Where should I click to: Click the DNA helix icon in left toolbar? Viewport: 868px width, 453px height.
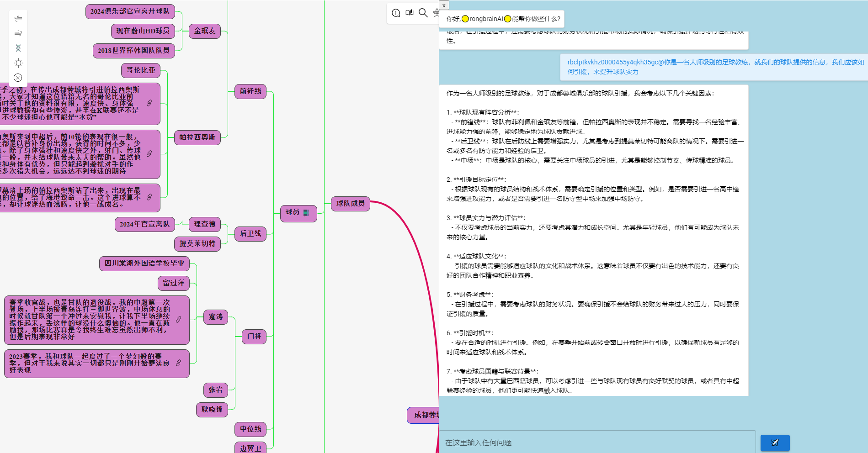tap(18, 48)
